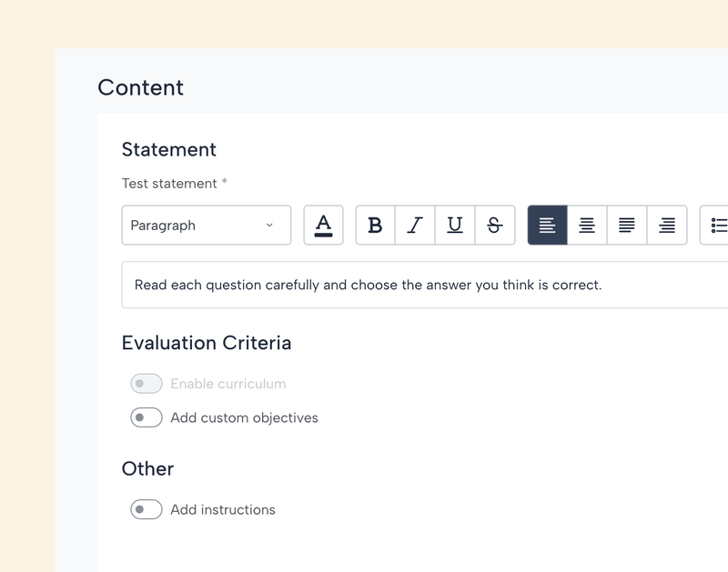Click the 'Add instructions' label text
The image size is (728, 572).
(223, 510)
